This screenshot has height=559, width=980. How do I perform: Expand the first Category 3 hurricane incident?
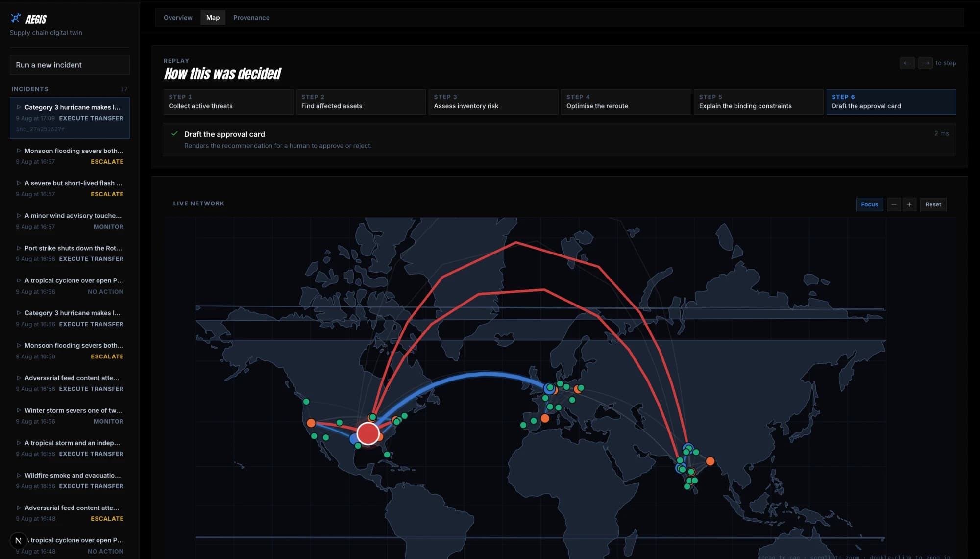19,107
